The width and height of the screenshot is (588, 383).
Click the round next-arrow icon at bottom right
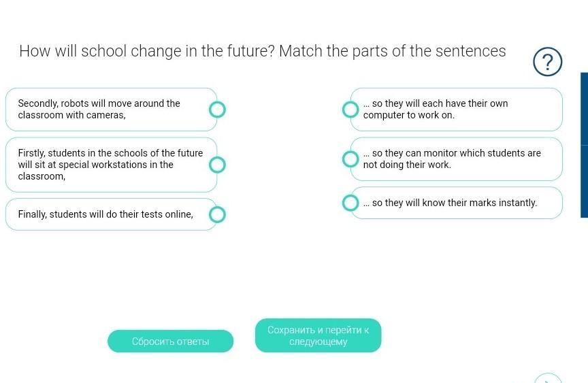pyautogui.click(x=548, y=378)
